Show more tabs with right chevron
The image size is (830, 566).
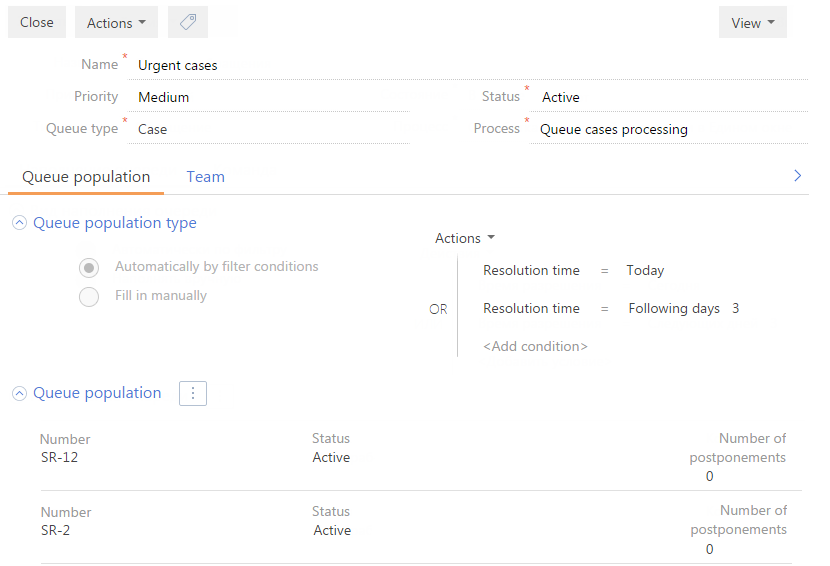pos(798,176)
